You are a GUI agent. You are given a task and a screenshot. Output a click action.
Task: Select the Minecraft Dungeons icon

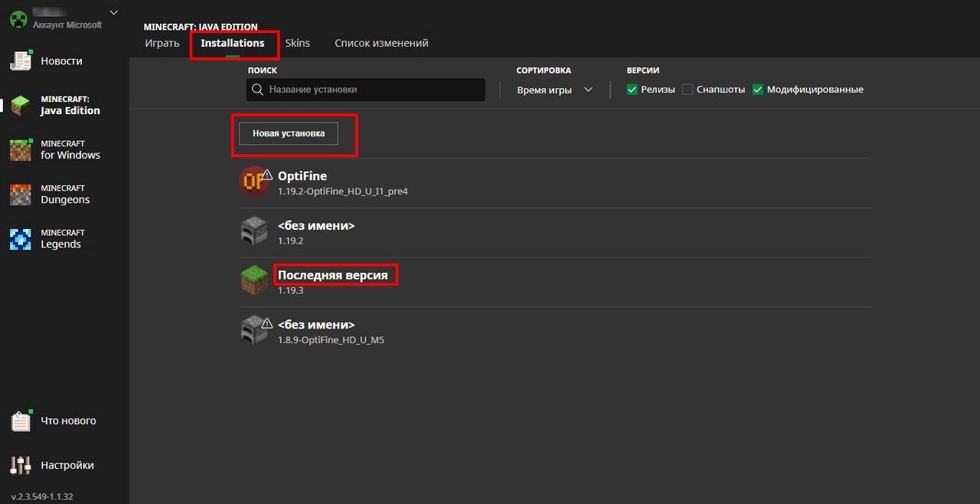(21, 195)
